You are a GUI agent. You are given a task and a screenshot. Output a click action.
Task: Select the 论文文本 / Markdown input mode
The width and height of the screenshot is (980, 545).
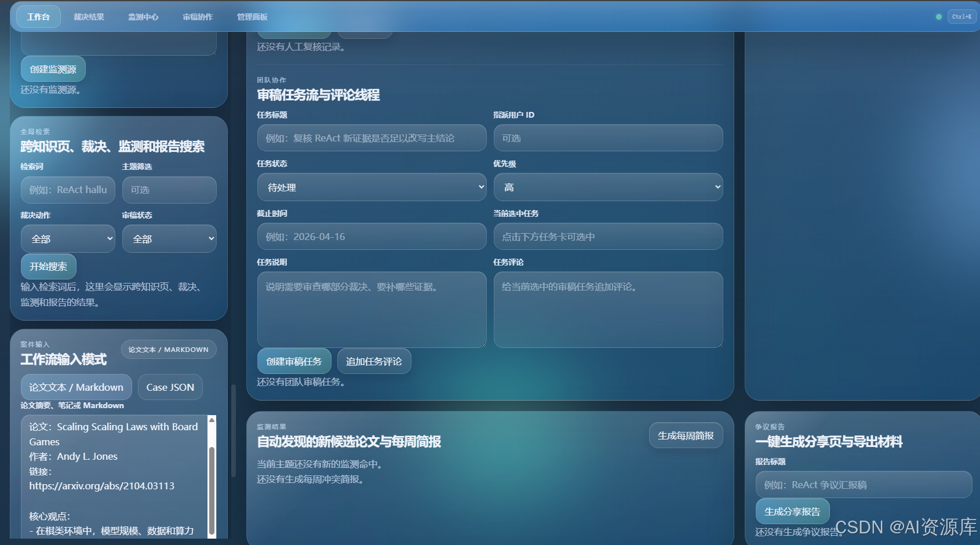click(x=76, y=387)
